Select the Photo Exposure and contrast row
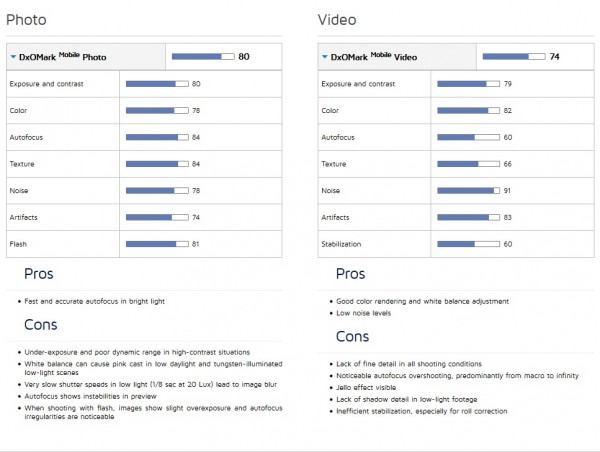The height and width of the screenshot is (452, 600). pos(144,84)
